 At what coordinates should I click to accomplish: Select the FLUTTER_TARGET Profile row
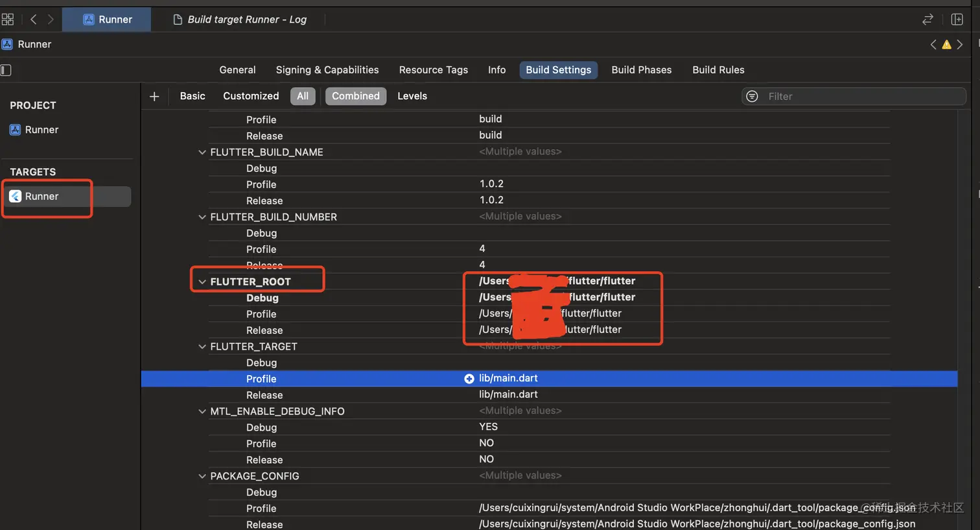tap(549, 379)
